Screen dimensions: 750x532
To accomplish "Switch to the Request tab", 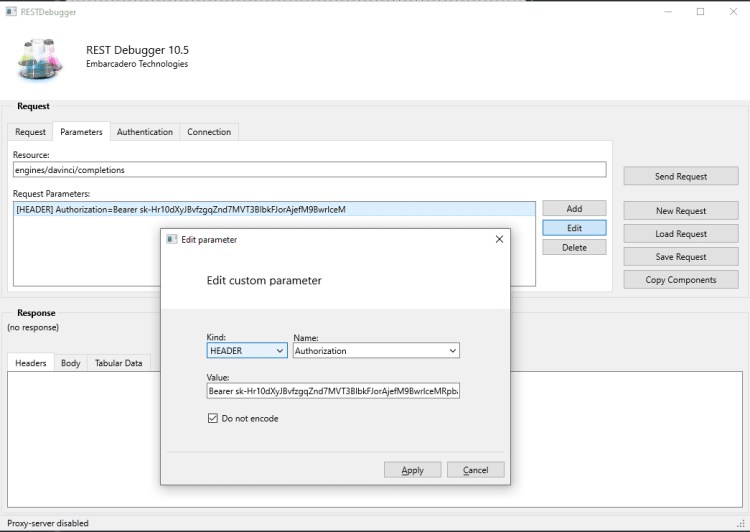I will tap(30, 132).
